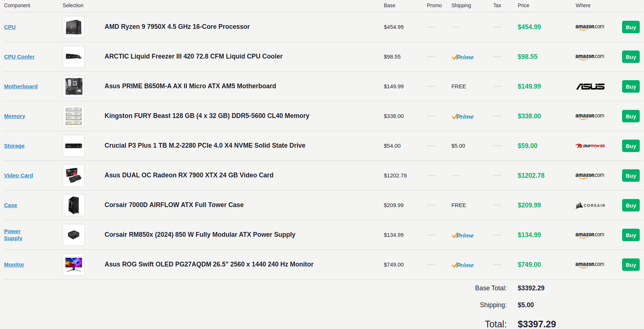Click the Promo column header
The height and width of the screenshot is (329, 644).
(434, 5)
